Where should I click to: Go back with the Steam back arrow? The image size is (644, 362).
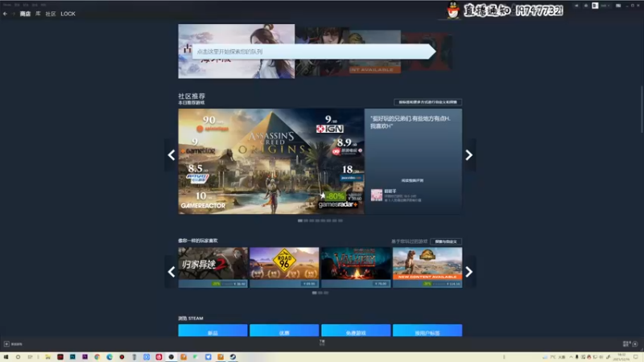coord(5,14)
